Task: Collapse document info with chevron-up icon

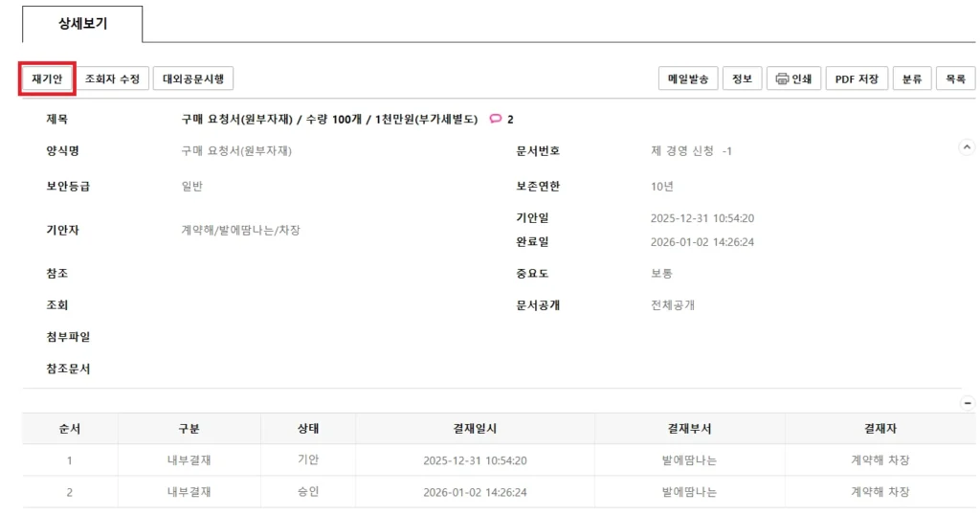Action: (x=967, y=147)
